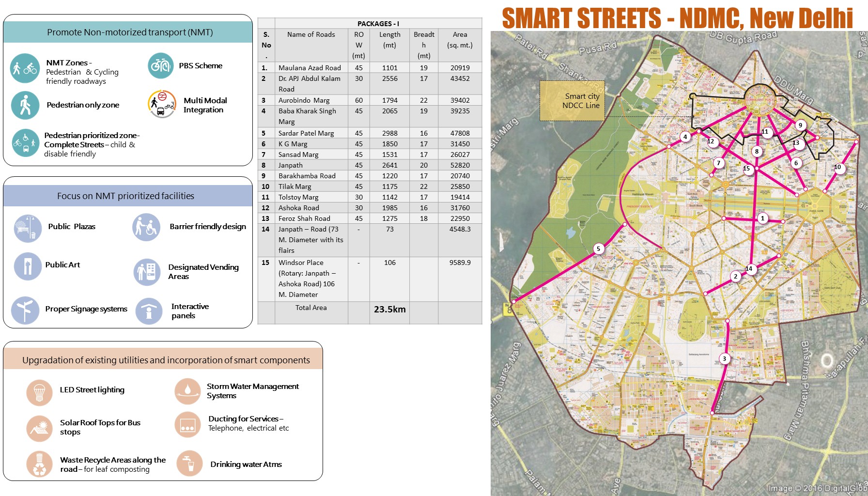The height and width of the screenshot is (496, 868).
Task: Select the Baba Kharak Singh Marg cell
Action: coord(311,116)
